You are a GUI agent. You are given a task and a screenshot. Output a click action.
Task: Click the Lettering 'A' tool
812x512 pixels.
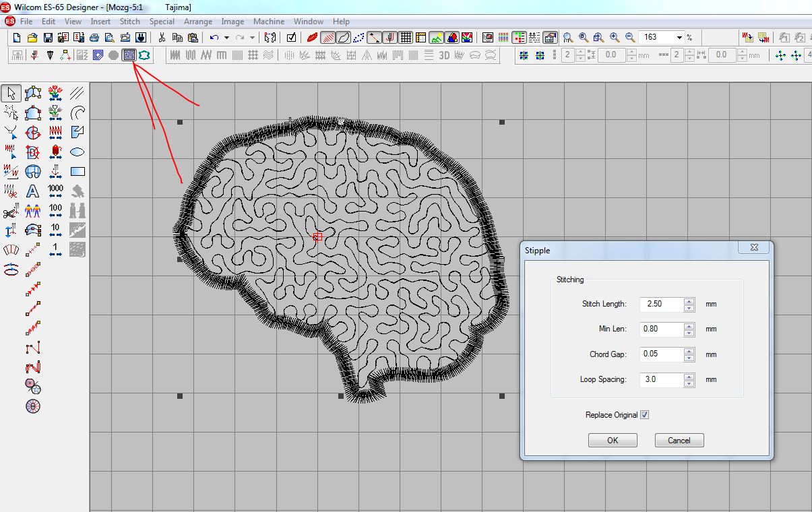click(32, 192)
